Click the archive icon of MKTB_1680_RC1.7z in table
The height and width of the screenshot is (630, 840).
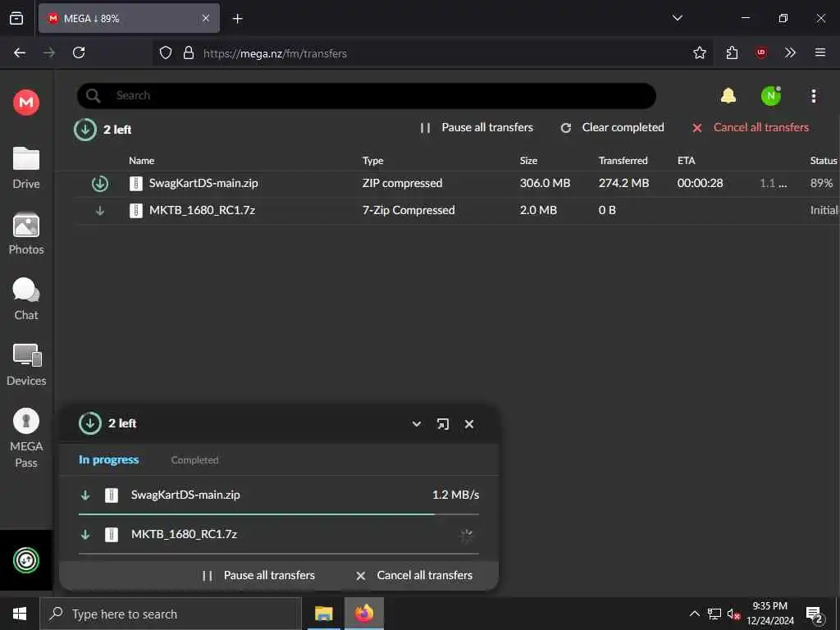pos(136,211)
